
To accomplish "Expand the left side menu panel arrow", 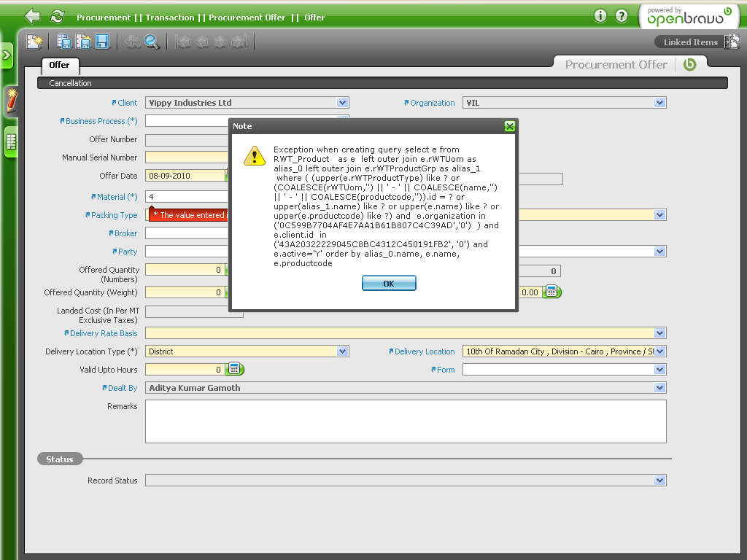I will click(7, 55).
